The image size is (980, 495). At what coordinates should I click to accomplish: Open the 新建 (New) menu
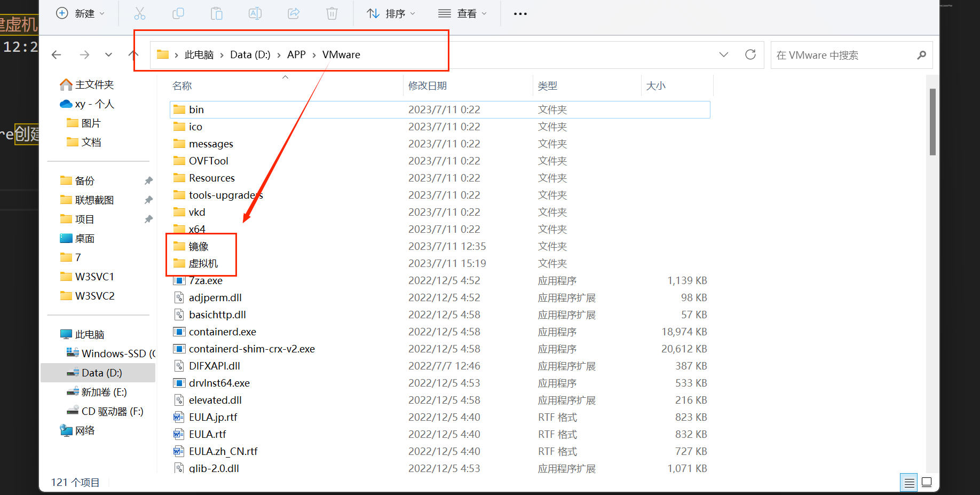(x=81, y=13)
